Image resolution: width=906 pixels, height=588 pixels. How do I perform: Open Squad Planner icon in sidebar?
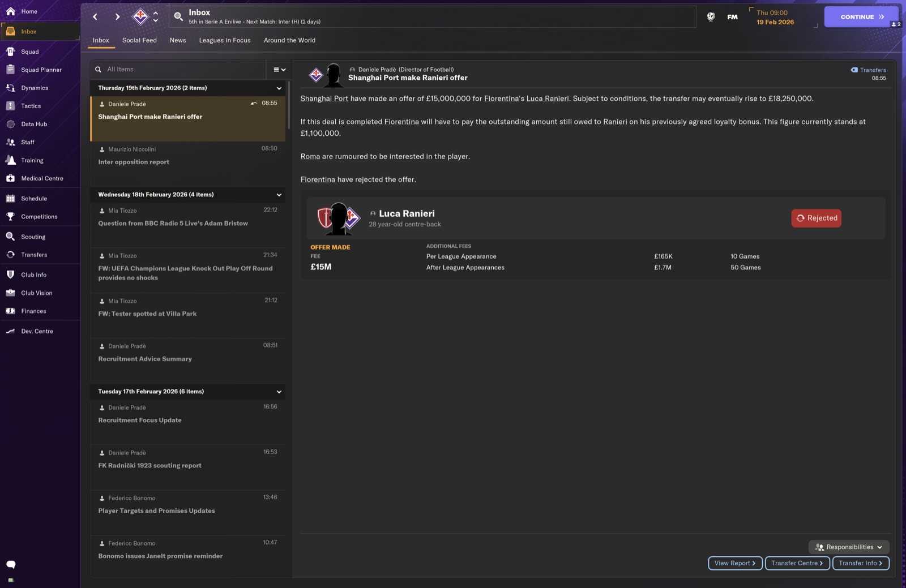(10, 70)
